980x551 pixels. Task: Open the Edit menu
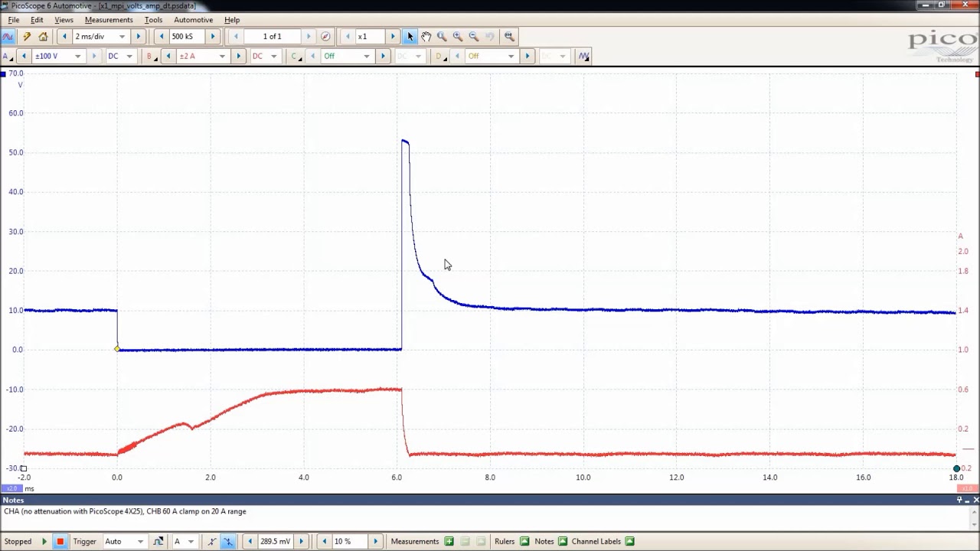37,20
